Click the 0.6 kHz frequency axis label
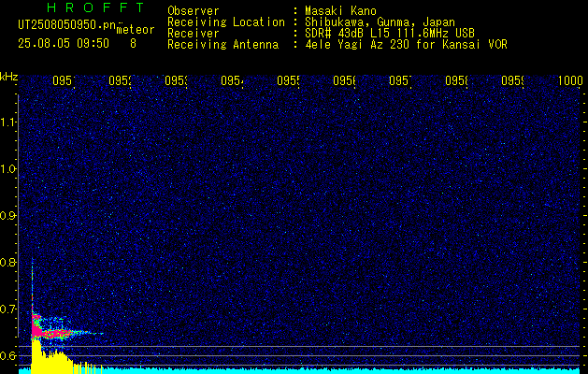Viewport: 588px width, 374px height. (7, 355)
